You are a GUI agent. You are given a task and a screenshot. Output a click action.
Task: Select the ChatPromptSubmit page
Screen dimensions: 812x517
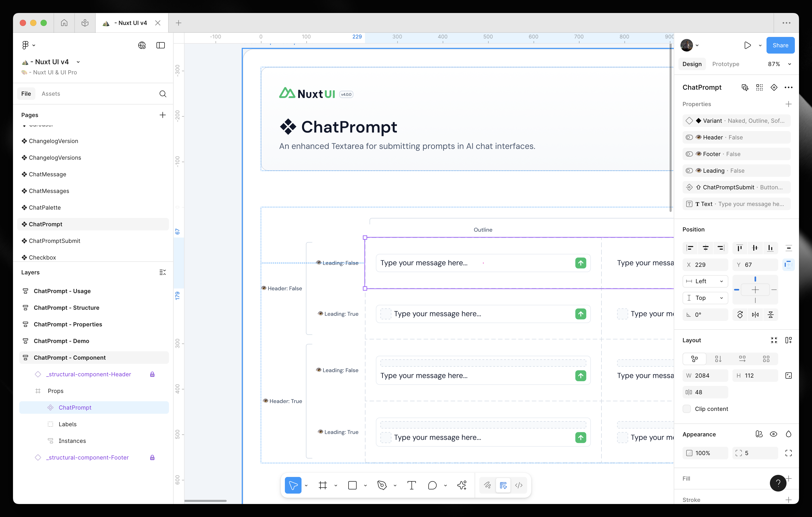(54, 241)
